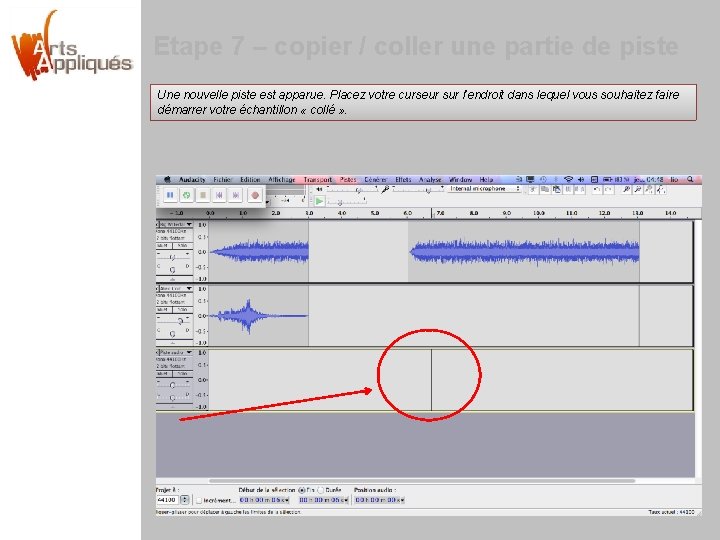720x540 pixels.
Task: Open the selection start time format arrow
Action: point(287,500)
